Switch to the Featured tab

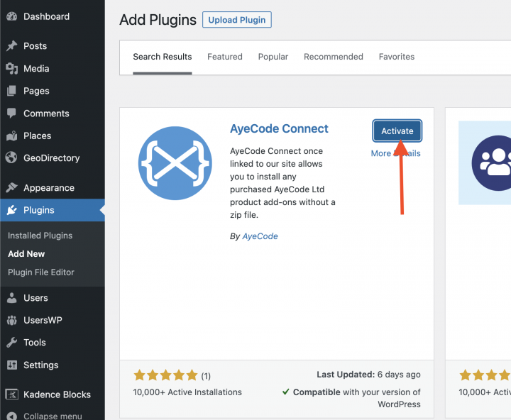225,57
